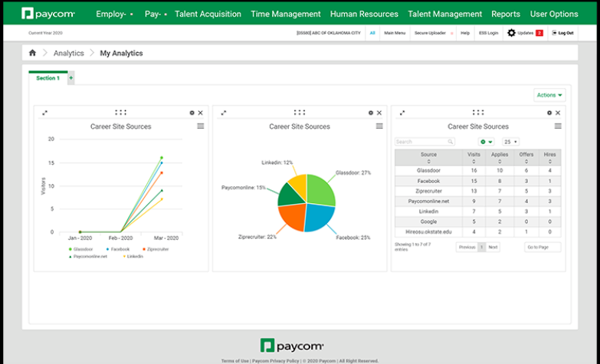Select the All filter link
The height and width of the screenshot is (364, 600).
(372, 33)
